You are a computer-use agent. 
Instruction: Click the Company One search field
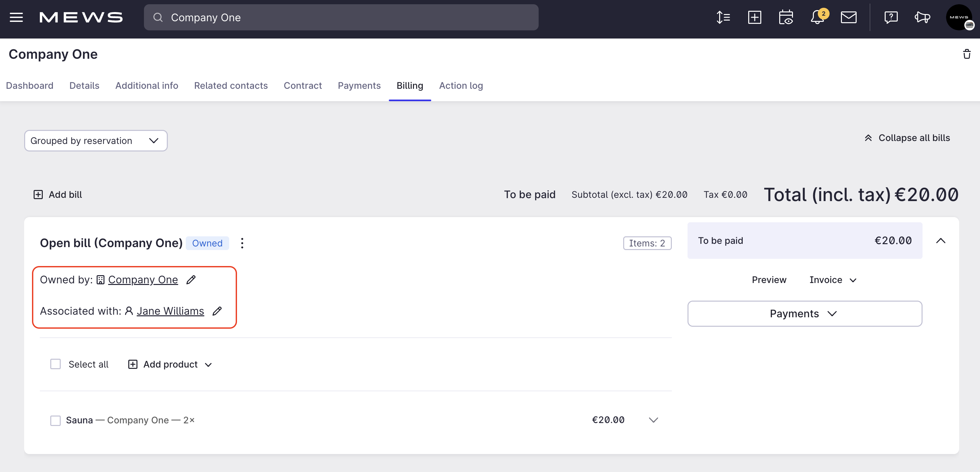click(x=341, y=17)
